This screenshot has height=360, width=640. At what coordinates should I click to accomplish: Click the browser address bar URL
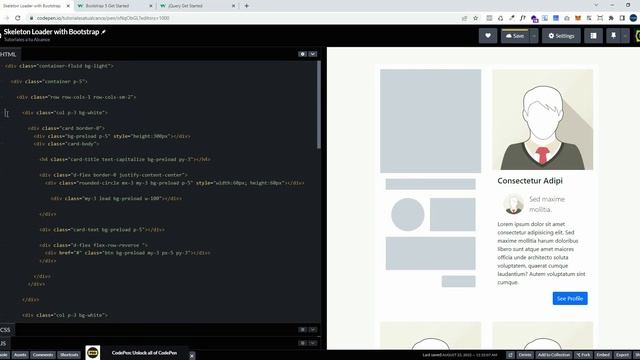(103, 18)
